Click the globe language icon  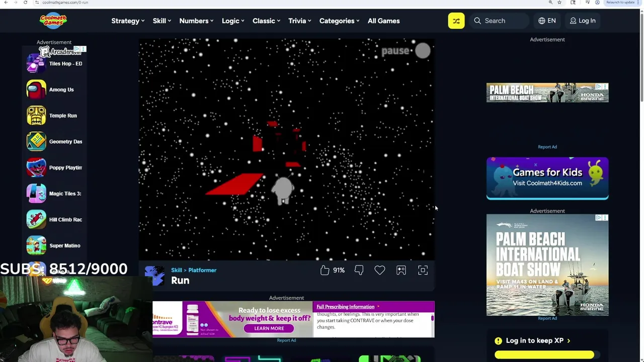click(x=542, y=21)
